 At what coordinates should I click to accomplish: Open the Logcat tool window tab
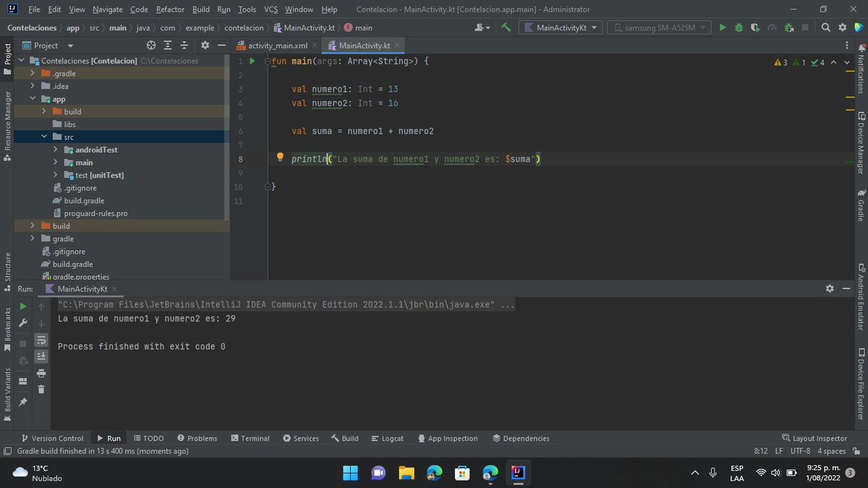click(x=387, y=438)
